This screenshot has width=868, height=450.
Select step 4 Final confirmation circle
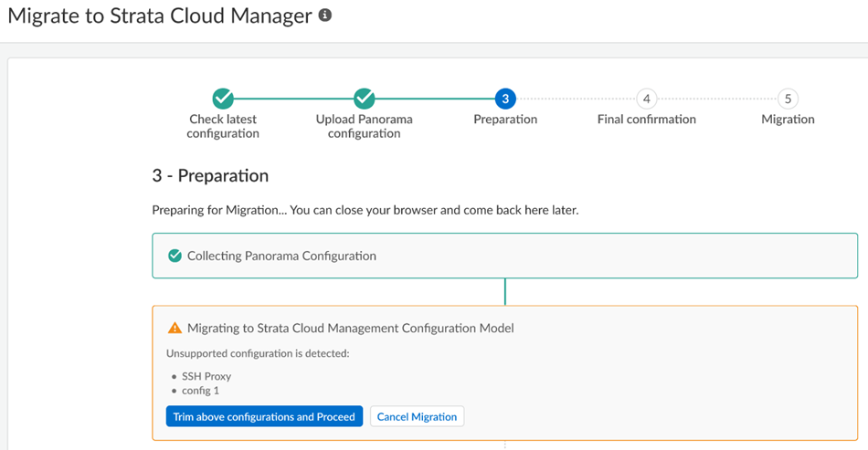click(x=646, y=99)
